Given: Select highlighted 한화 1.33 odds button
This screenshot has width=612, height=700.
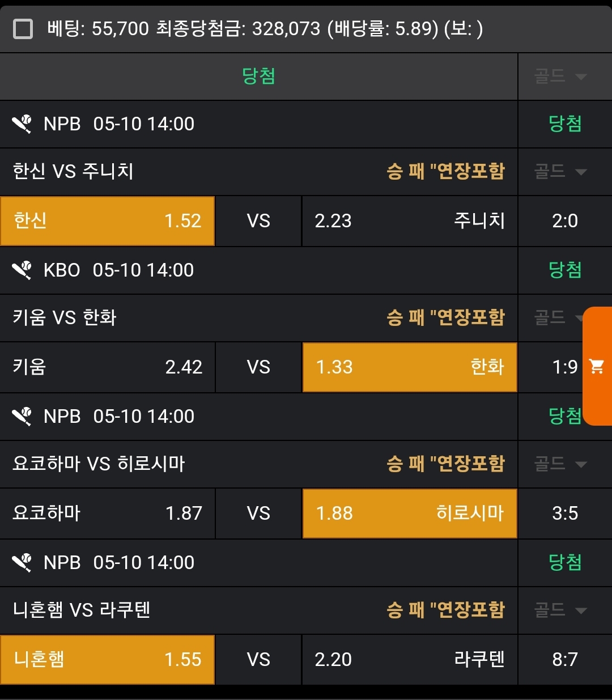Looking at the screenshot, I should coord(409,367).
